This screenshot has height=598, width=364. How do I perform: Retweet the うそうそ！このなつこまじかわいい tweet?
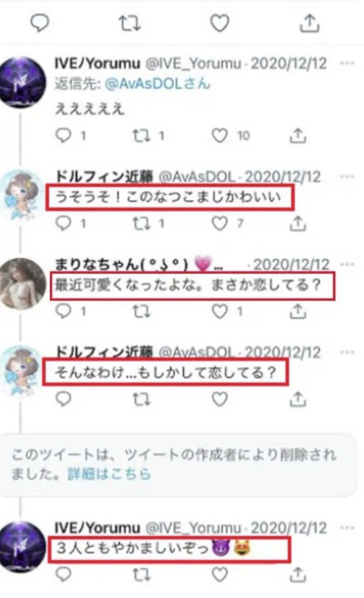(142, 223)
